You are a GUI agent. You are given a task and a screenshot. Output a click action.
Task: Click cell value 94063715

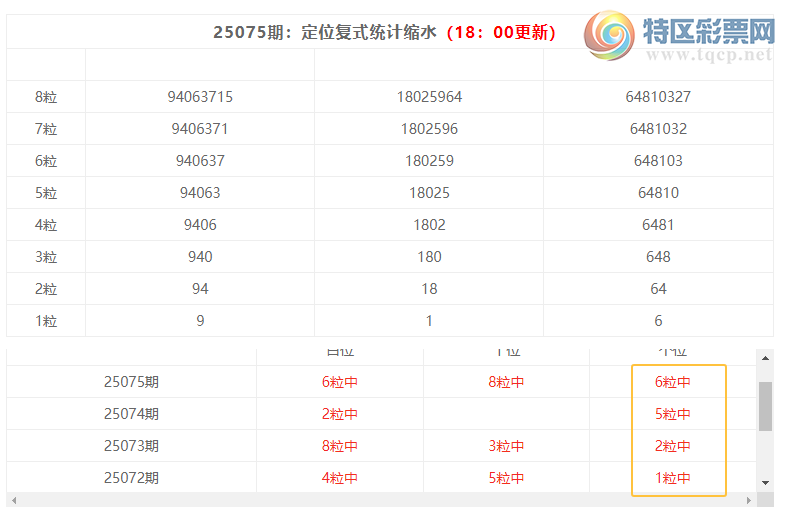coord(200,97)
